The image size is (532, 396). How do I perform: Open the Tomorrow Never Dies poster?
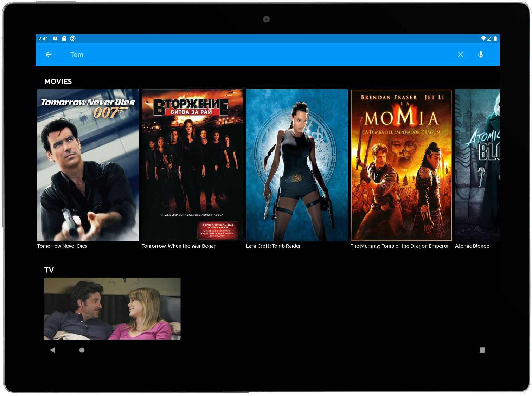click(88, 165)
